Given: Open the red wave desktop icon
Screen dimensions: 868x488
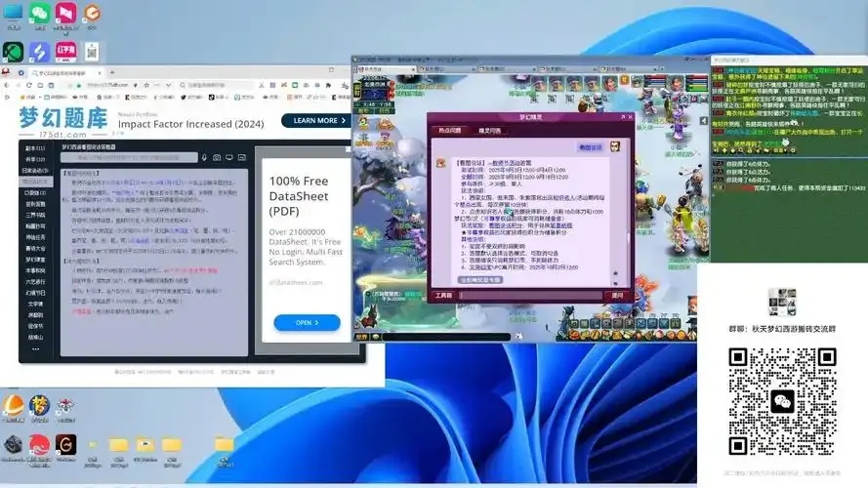Looking at the screenshot, I should (x=39, y=445).
